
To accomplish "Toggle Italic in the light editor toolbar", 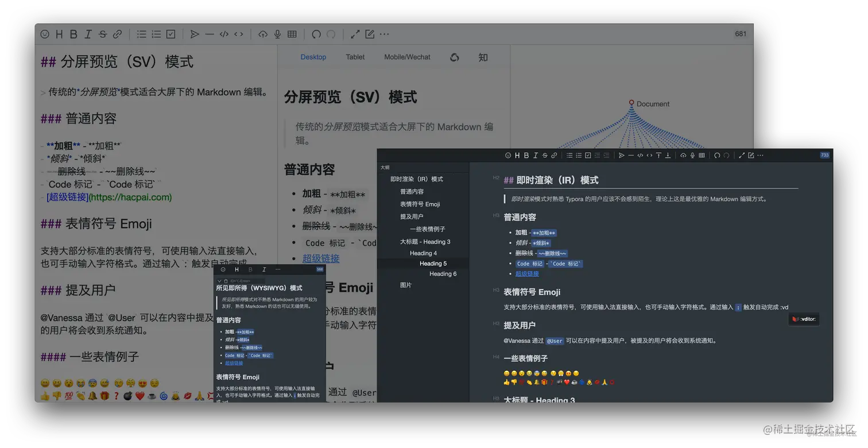I will (88, 34).
